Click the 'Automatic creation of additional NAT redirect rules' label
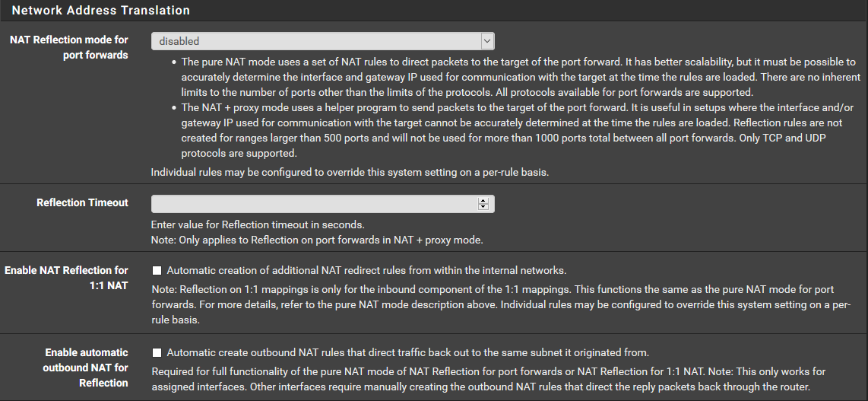The width and height of the screenshot is (868, 401). coord(366,270)
